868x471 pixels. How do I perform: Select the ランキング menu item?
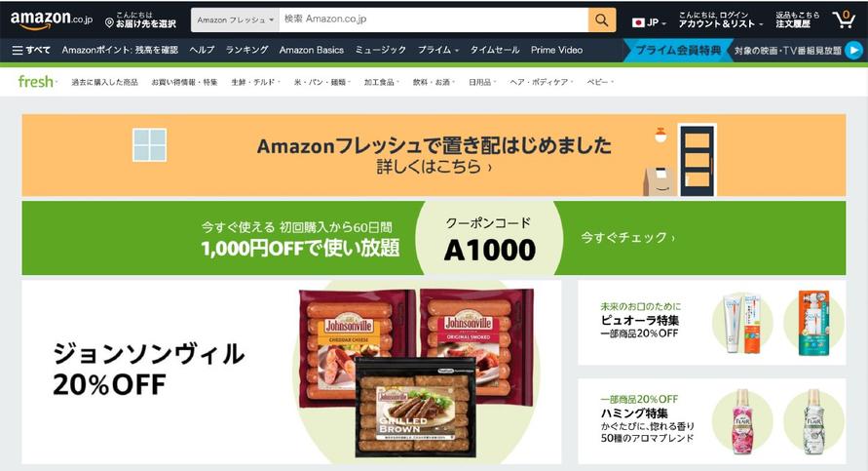point(246,50)
